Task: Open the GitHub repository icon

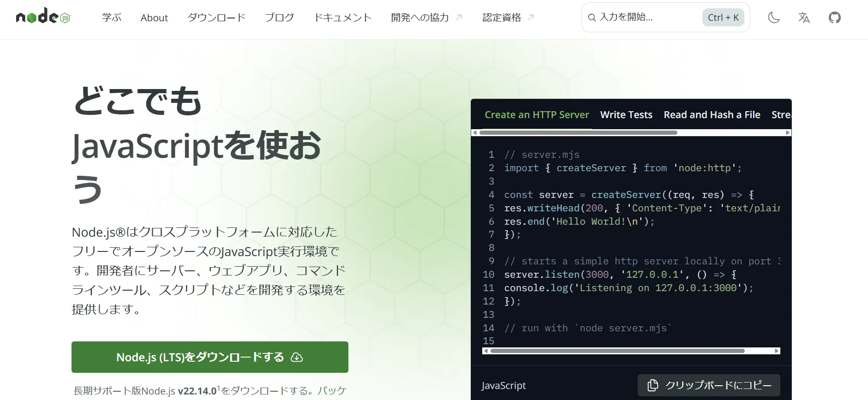Action: tap(835, 18)
